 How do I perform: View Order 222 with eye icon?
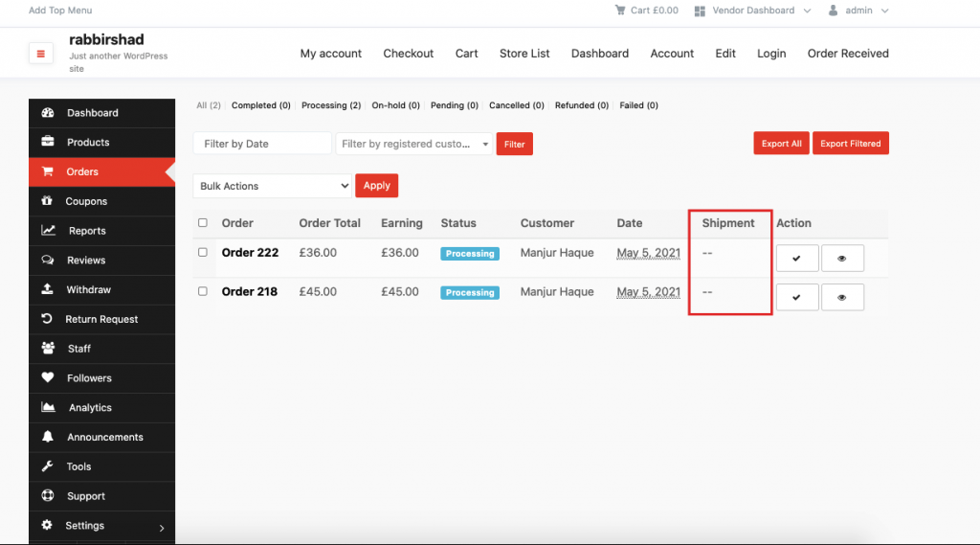842,259
